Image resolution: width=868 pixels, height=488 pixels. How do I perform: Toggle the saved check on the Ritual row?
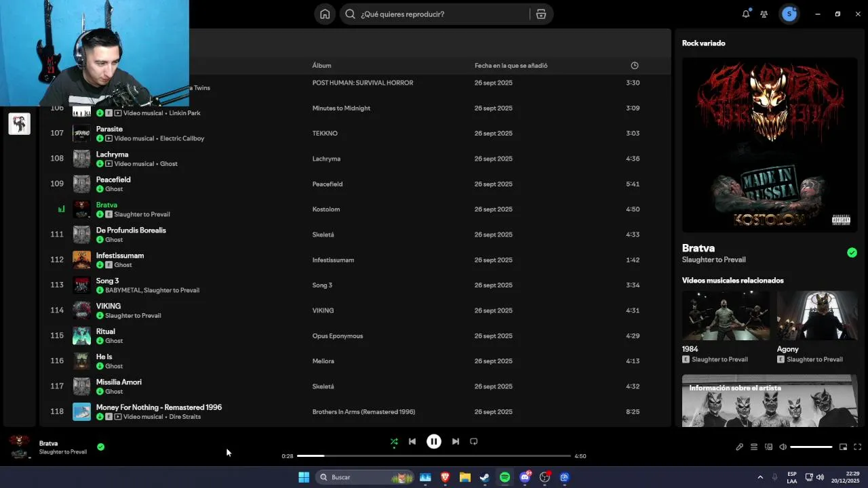click(x=100, y=341)
